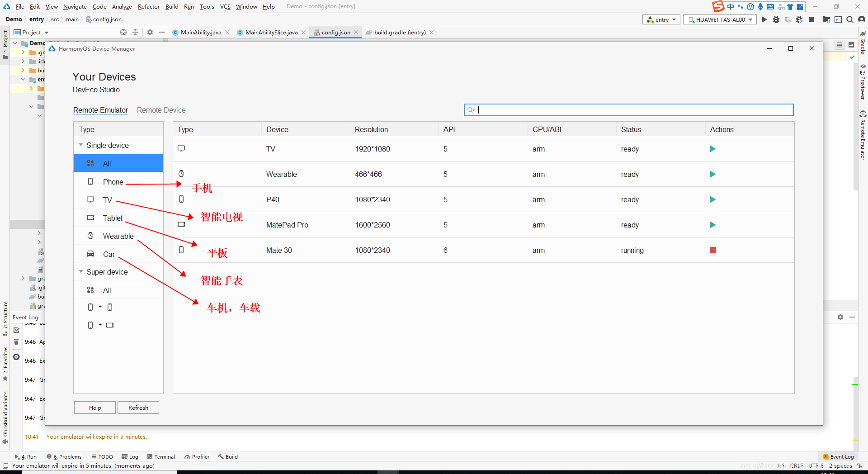
Task: Collapse the Super device group
Action: (x=81, y=272)
